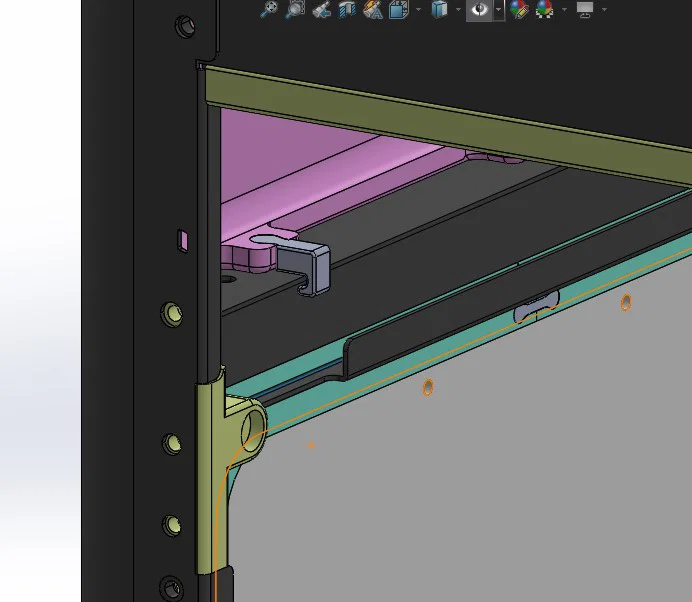Open the View Settings dropdown arrow
The image size is (692, 602).
[x=604, y=9]
